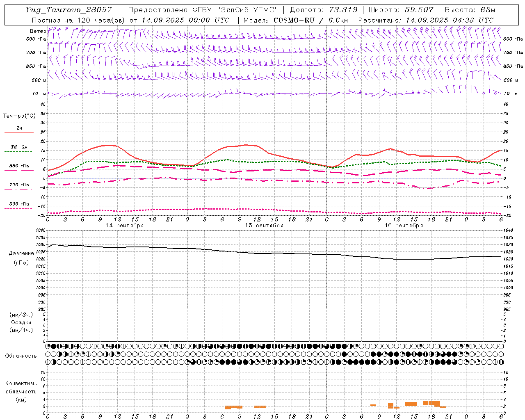Click the black pressure curve
Image resolution: width=525 pixels, height=420 pixels.
pyautogui.click(x=274, y=253)
